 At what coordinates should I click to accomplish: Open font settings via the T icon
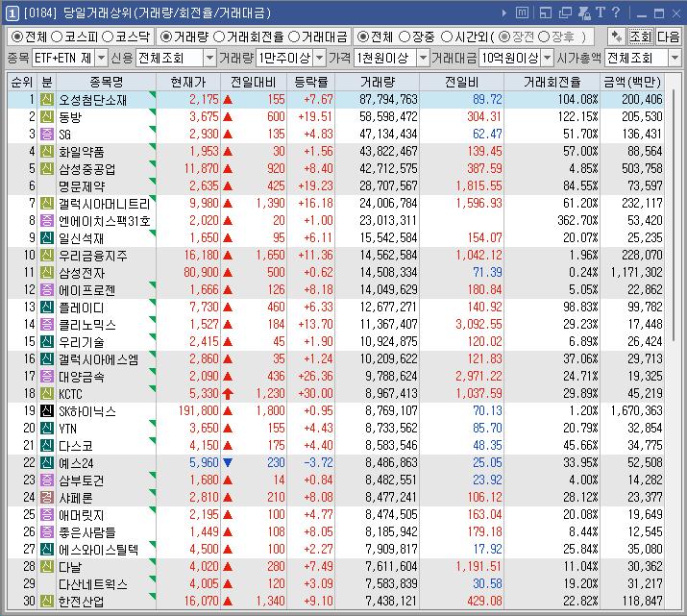click(601, 12)
